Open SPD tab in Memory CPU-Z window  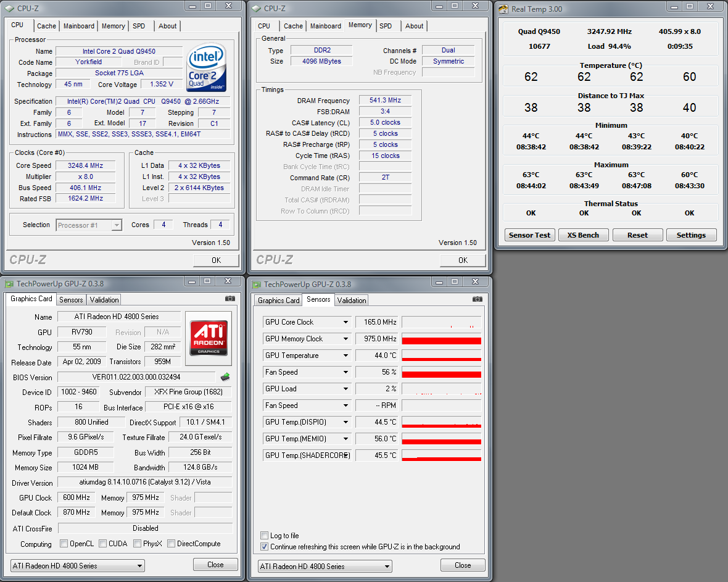[x=386, y=26]
